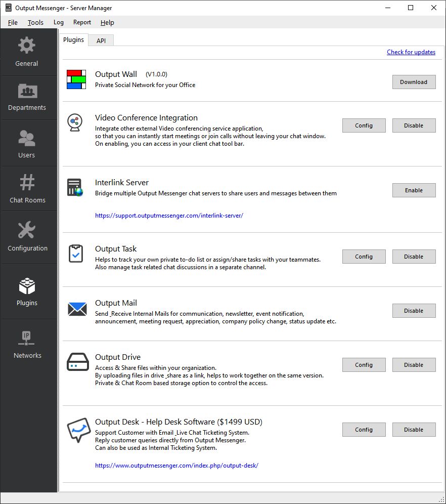This screenshot has height=504, width=446.
Task: Download the Output Wall plugin
Action: point(414,82)
